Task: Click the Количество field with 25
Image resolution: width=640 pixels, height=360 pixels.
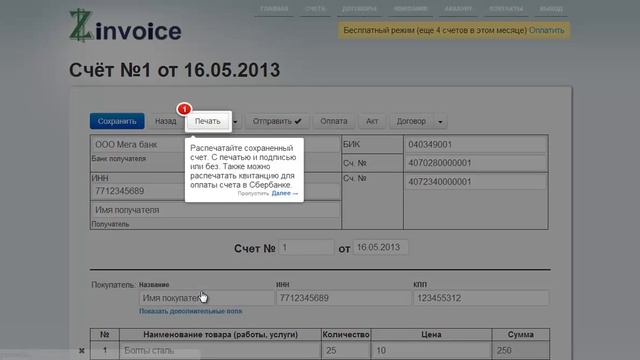Action: (x=346, y=351)
